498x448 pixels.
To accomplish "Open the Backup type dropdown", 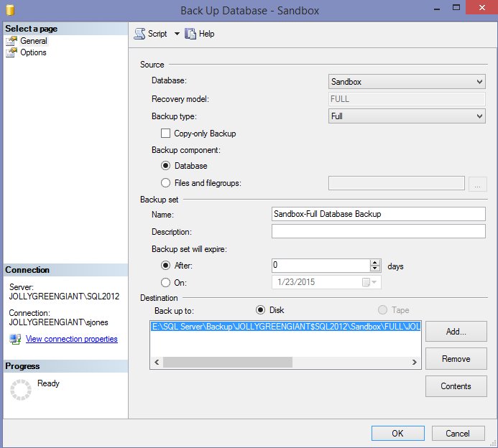I will click(407, 116).
